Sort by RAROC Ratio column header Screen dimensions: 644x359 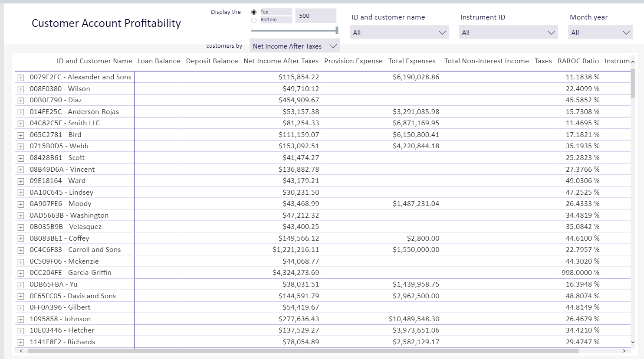[x=578, y=61]
